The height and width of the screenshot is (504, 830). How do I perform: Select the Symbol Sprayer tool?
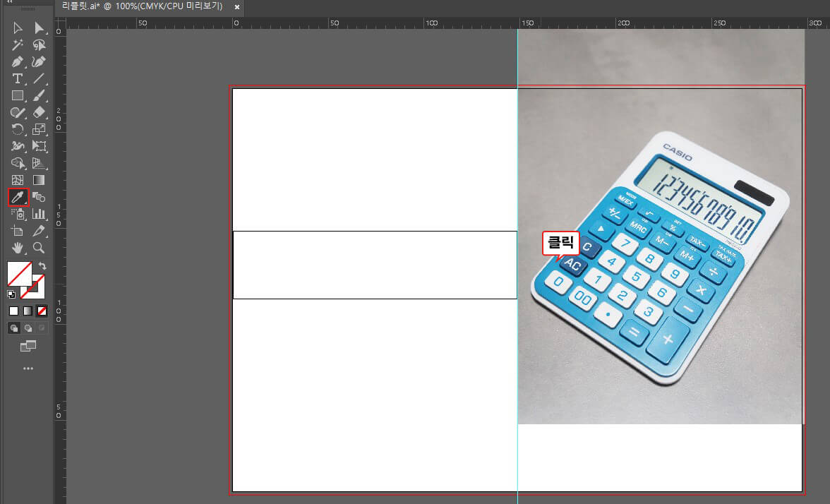(18, 214)
